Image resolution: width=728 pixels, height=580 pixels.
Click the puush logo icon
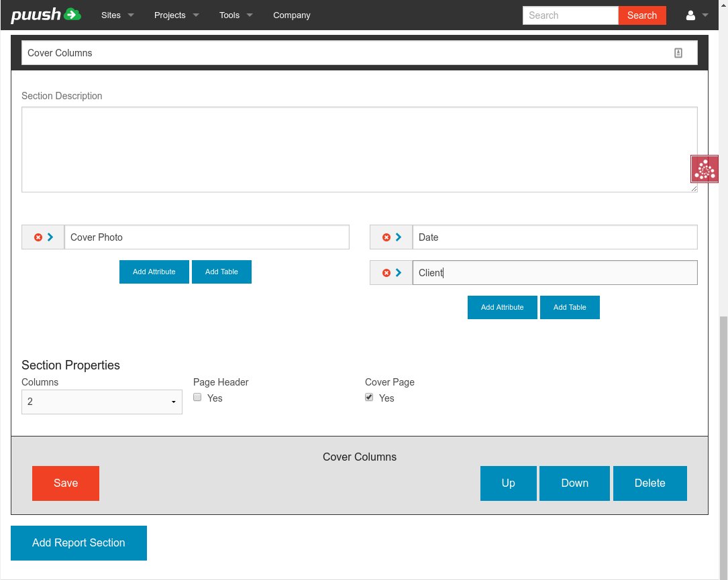46,15
